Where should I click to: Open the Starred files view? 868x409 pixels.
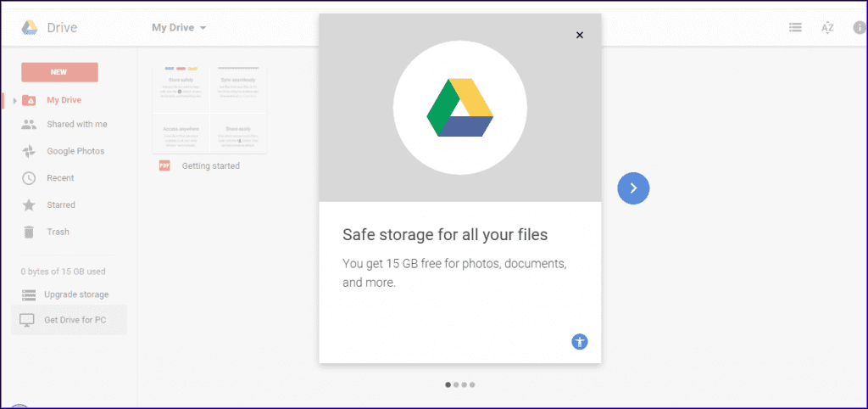61,204
